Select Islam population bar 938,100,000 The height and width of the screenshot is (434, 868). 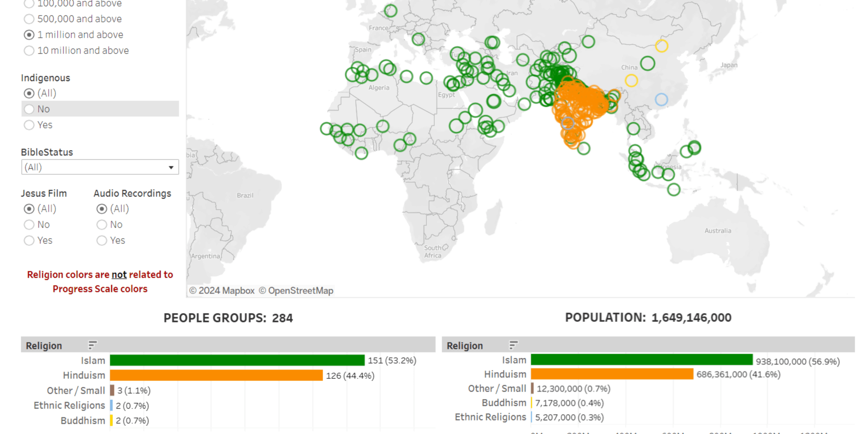pos(642,360)
